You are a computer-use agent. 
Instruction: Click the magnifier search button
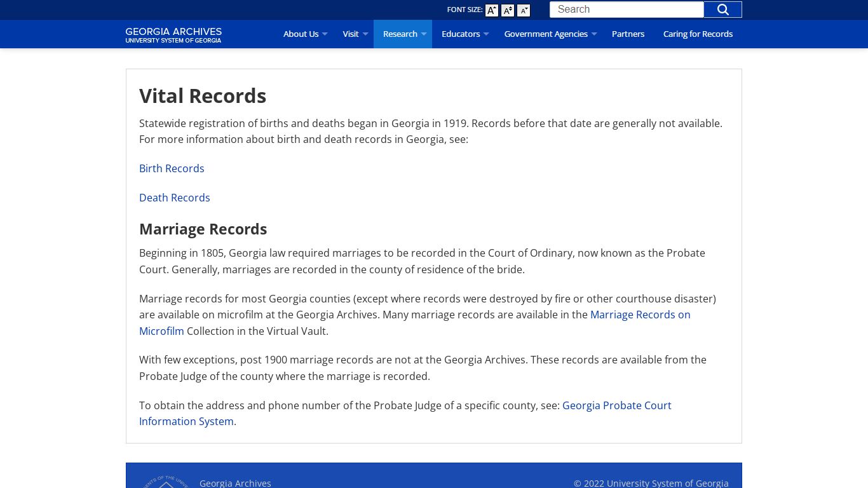point(723,10)
